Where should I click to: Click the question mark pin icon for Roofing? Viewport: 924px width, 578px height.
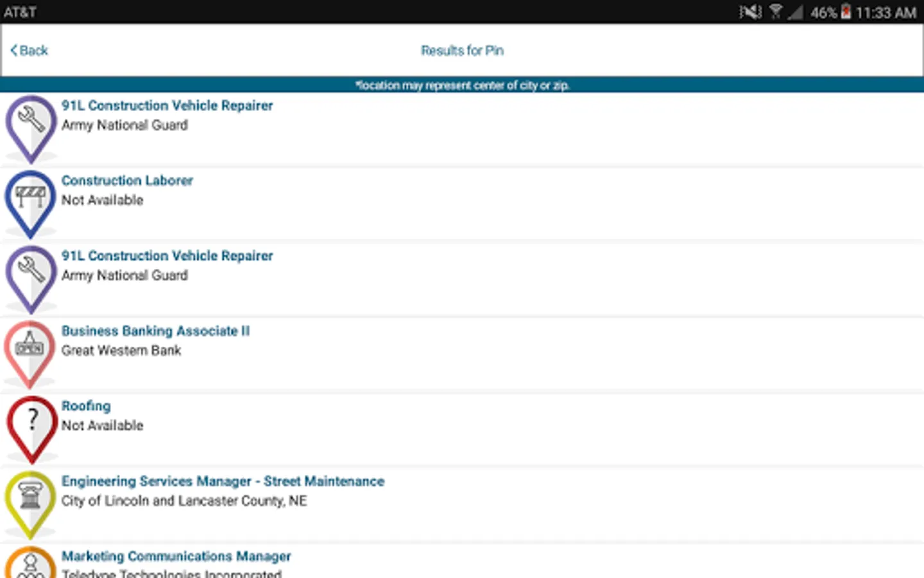click(31, 430)
